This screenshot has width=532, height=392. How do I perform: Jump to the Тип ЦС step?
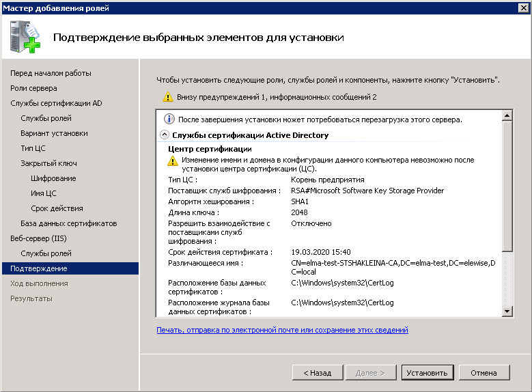click(33, 148)
